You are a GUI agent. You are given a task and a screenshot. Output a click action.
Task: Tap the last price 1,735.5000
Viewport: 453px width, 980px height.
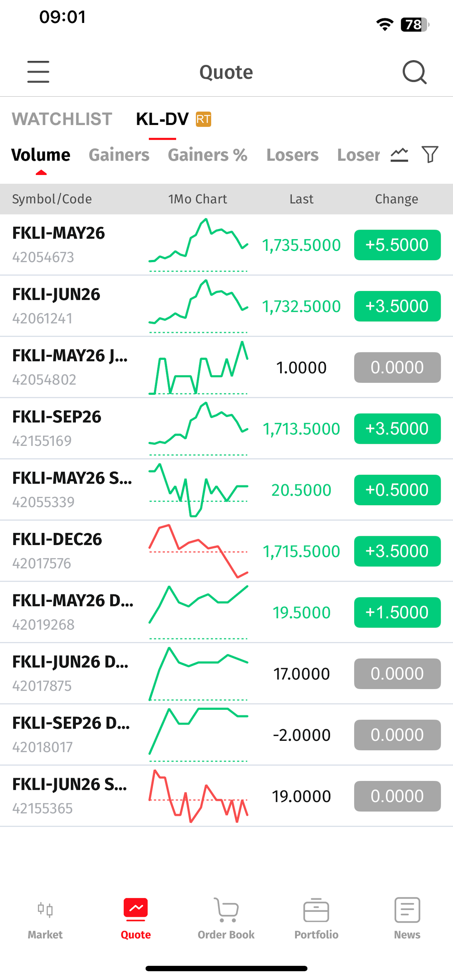(x=301, y=245)
